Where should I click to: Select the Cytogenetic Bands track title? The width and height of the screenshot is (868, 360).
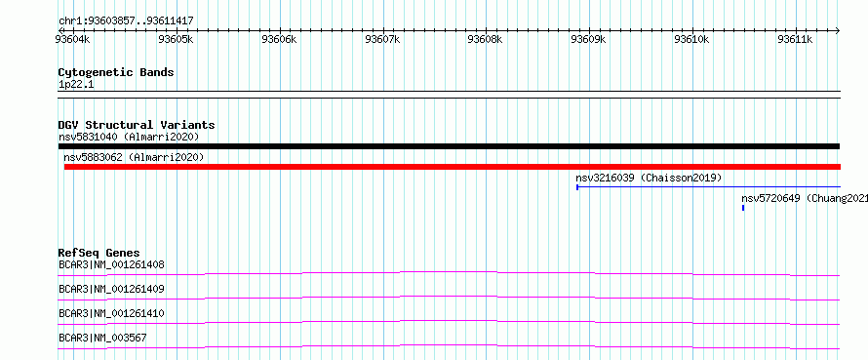pos(116,72)
